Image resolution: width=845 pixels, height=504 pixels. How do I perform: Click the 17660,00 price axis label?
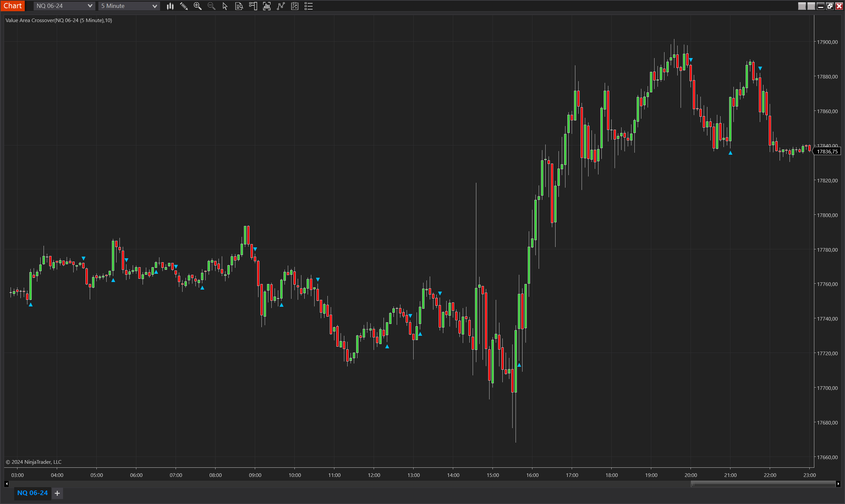coord(827,457)
